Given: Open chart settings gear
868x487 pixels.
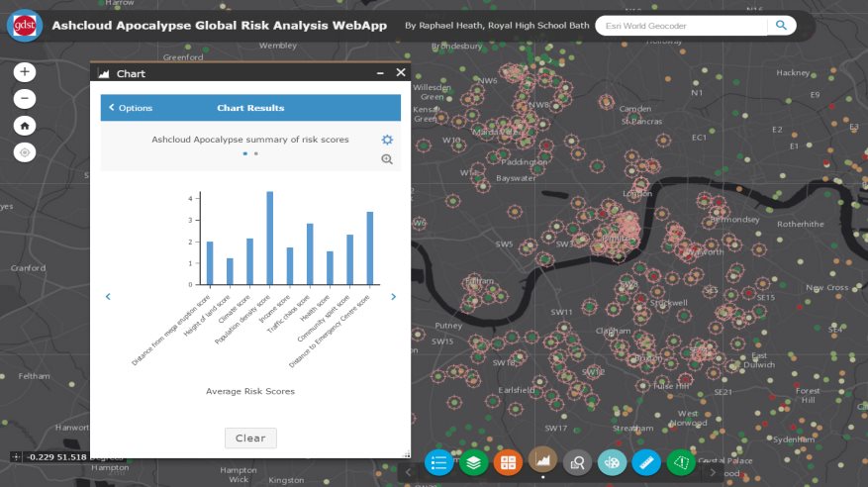Looking at the screenshot, I should (387, 141).
